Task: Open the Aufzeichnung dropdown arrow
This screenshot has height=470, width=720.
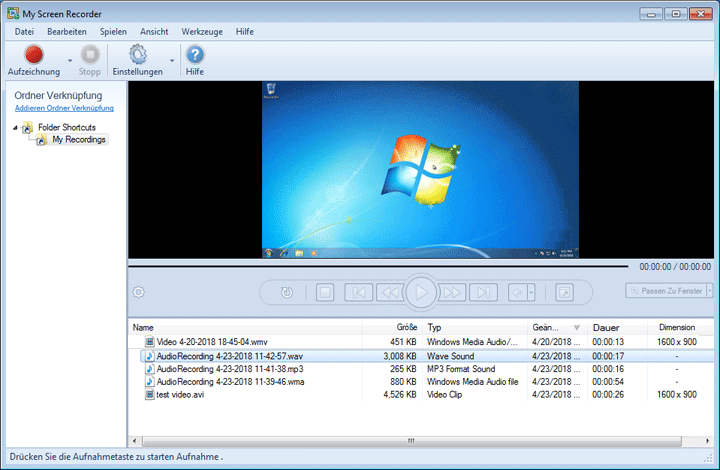Action: tap(69, 60)
